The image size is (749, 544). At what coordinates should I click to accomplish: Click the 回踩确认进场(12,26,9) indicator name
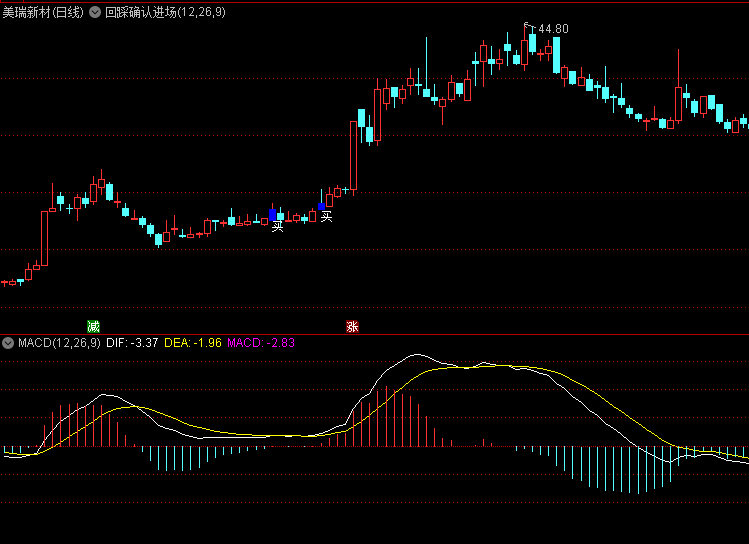coord(165,12)
